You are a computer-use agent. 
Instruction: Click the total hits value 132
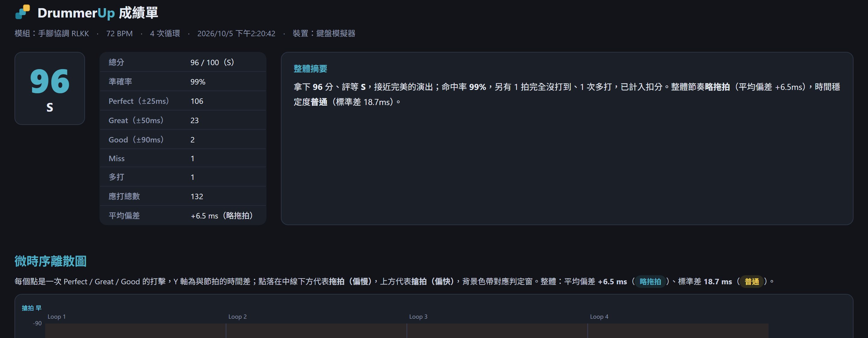197,196
